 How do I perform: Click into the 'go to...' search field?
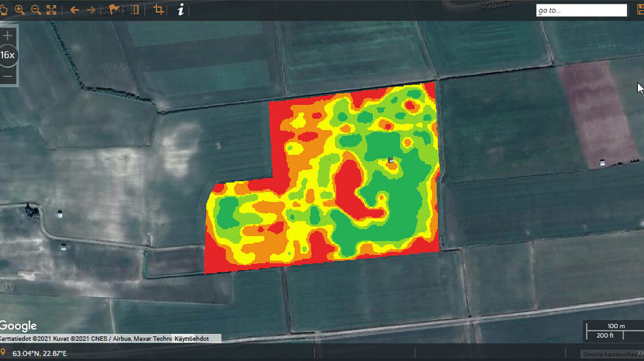[581, 10]
